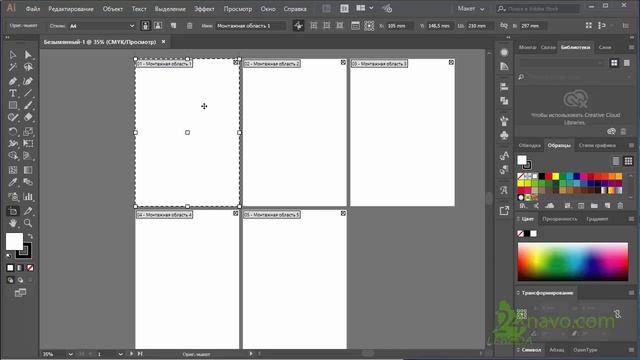The height and width of the screenshot is (360, 640).
Task: Go to next artboard arrow in status bar
Action: [x=132, y=354]
